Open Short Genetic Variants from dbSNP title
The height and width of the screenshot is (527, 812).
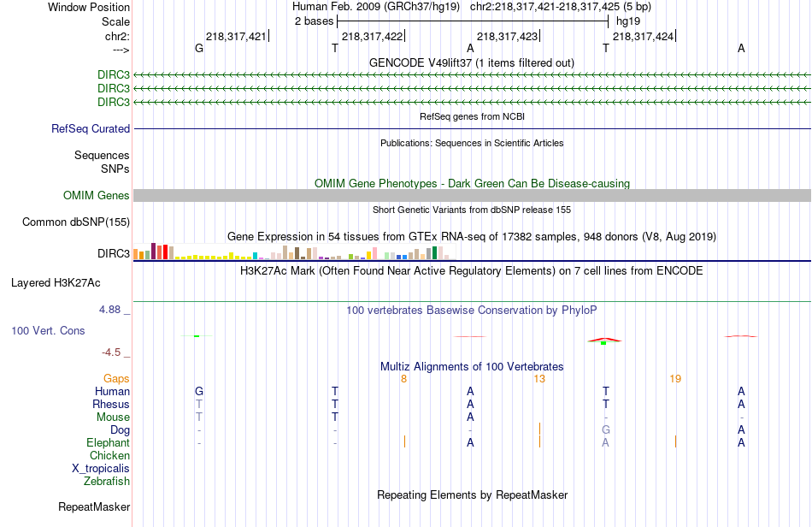472,210
